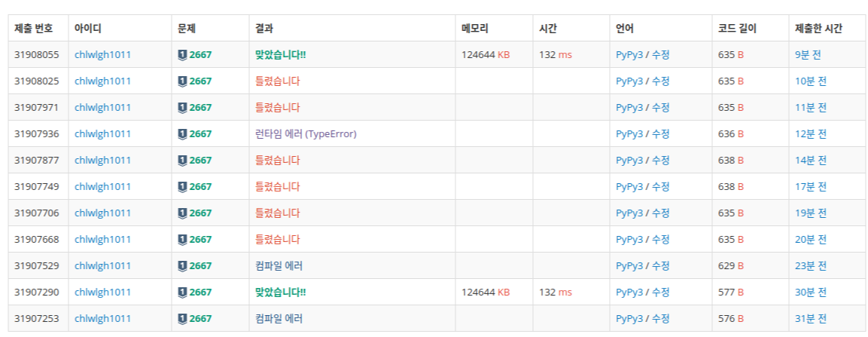Click 수정 to edit submission 31908055
The image size is (868, 337).
click(x=660, y=54)
